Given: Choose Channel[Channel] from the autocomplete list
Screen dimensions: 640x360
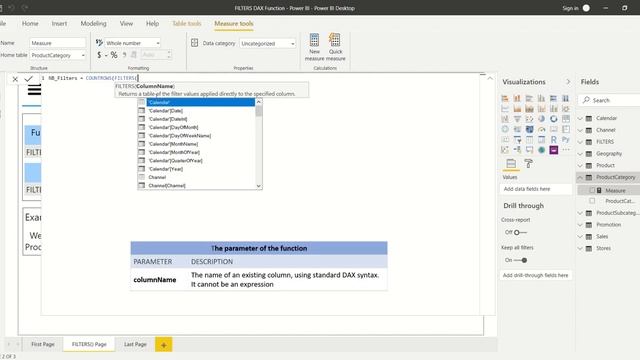Looking at the screenshot, I should [x=167, y=186].
